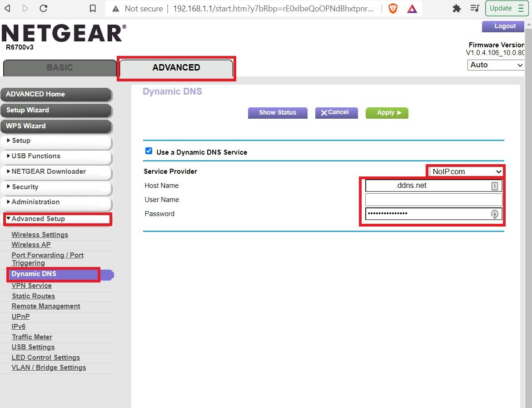This screenshot has width=532, height=408.
Task: Click the User Name field
Action: tap(433, 200)
